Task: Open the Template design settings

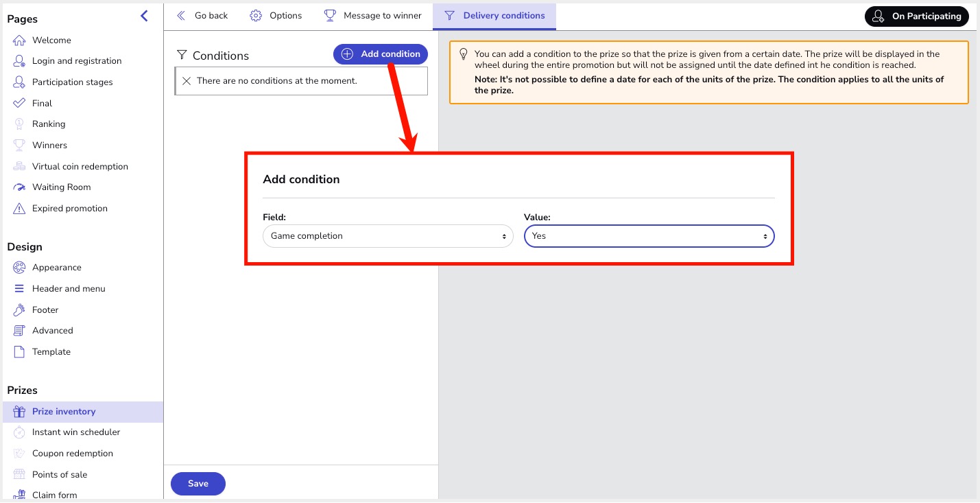Action: pos(51,352)
